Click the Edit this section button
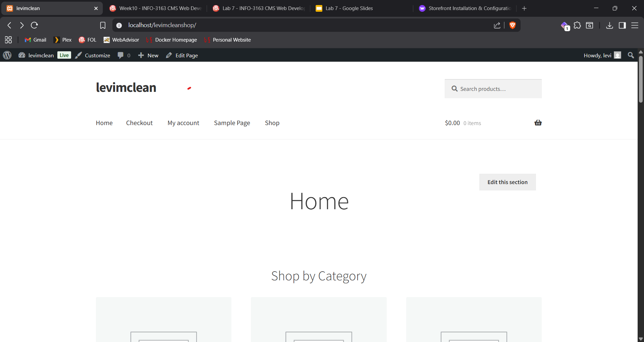Viewport: 644px width, 342px height. click(x=507, y=182)
